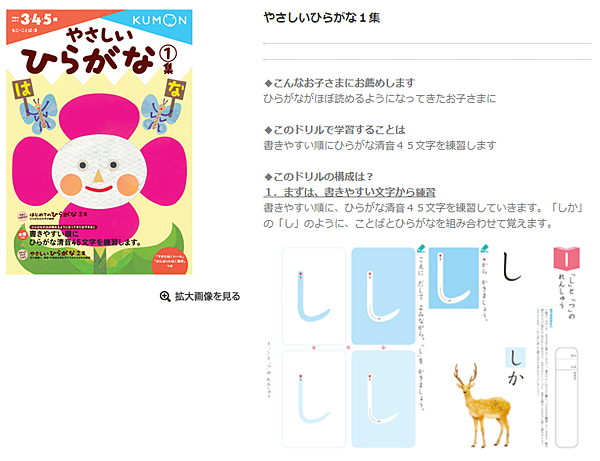Click the やさしいひらがな book cover image
The image size is (600, 461).
(x=99, y=142)
